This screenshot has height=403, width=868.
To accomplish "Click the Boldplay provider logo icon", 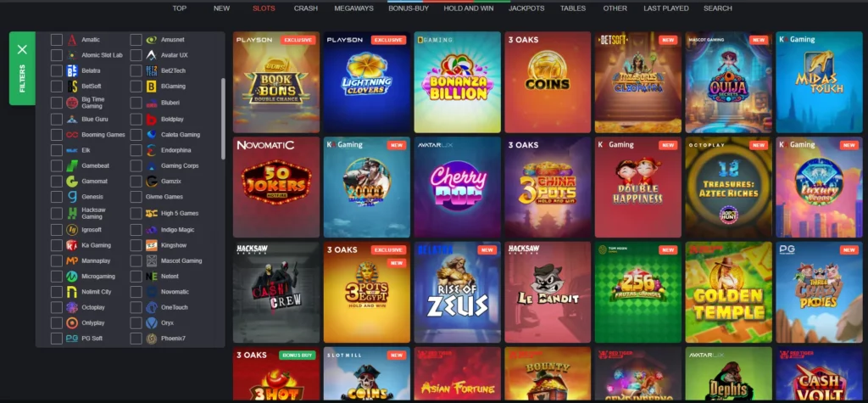I will [152, 119].
